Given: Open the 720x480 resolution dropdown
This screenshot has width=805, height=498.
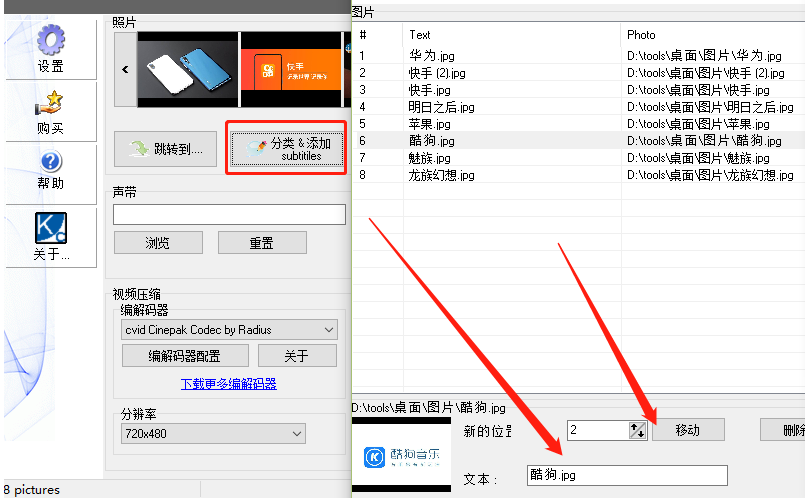Looking at the screenshot, I should pos(213,434).
